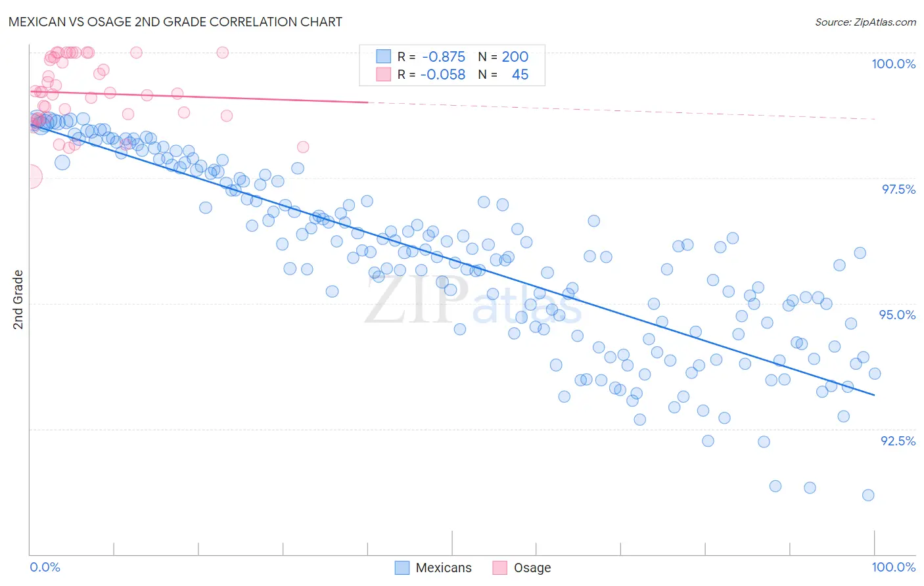The image size is (924, 586).
Task: Click the N = 45 sample count
Action: coord(503,74)
